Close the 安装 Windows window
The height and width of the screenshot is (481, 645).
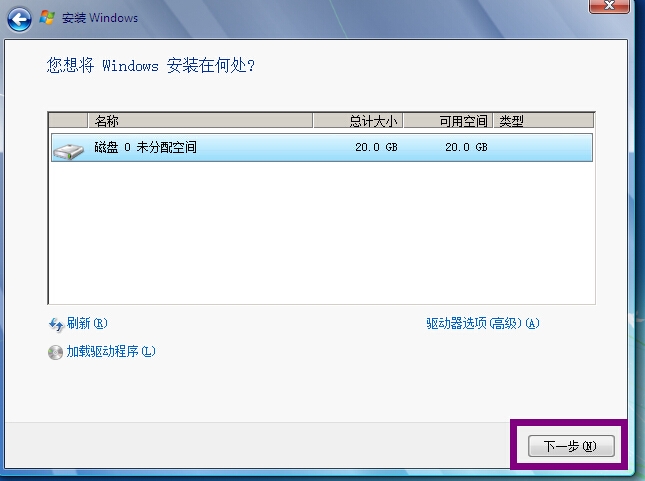[x=609, y=6]
